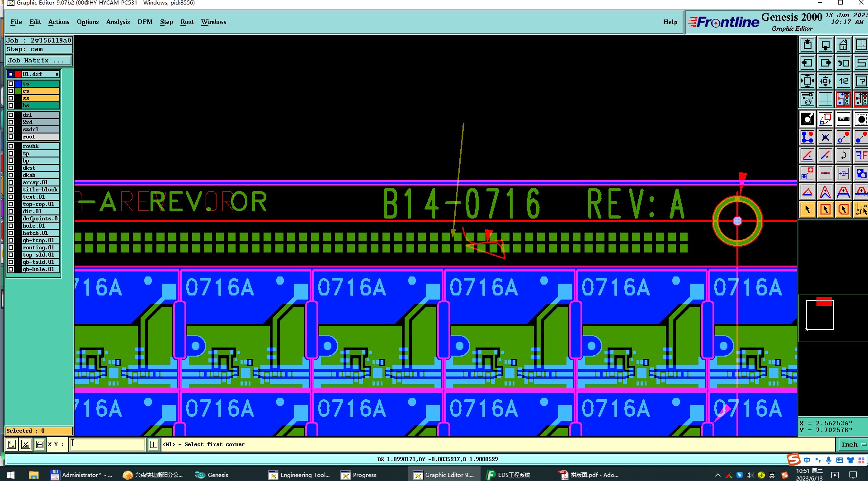The image size is (868, 481).
Task: Click the 1:2 zoom scale icon
Action: click(x=844, y=81)
